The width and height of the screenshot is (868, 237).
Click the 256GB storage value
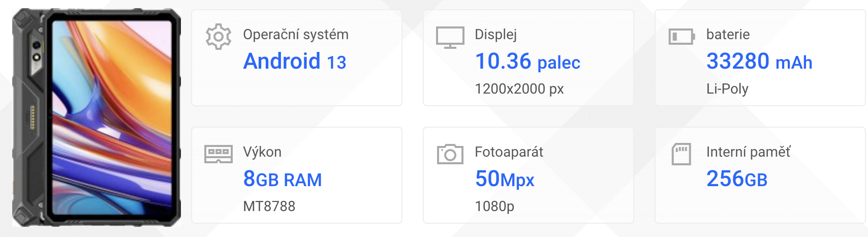(737, 179)
